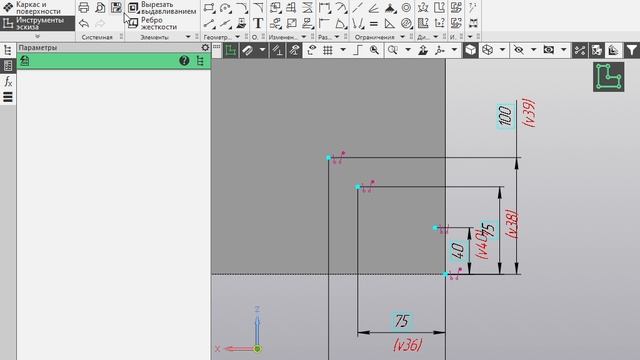Undo the last action

tap(84, 24)
